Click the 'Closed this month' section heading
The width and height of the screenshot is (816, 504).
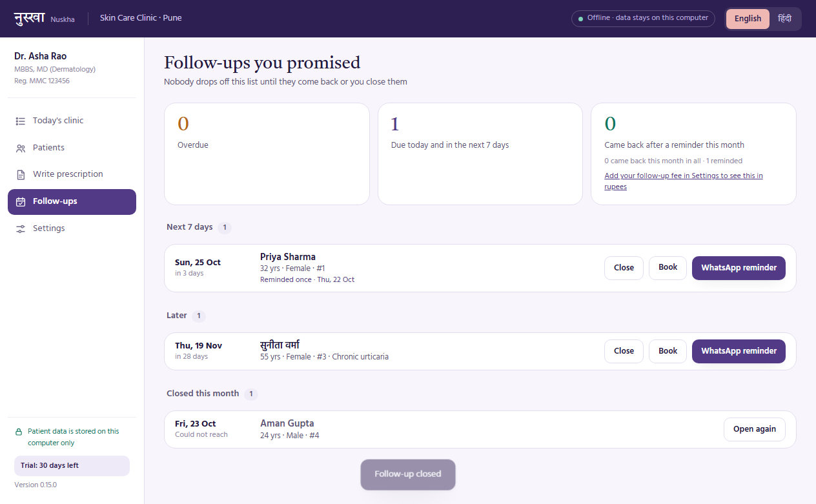coord(203,394)
